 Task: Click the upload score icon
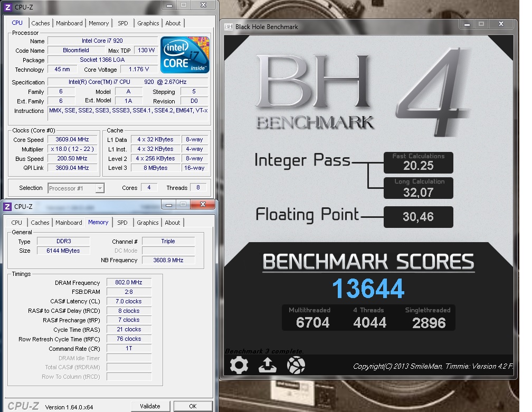(x=268, y=365)
